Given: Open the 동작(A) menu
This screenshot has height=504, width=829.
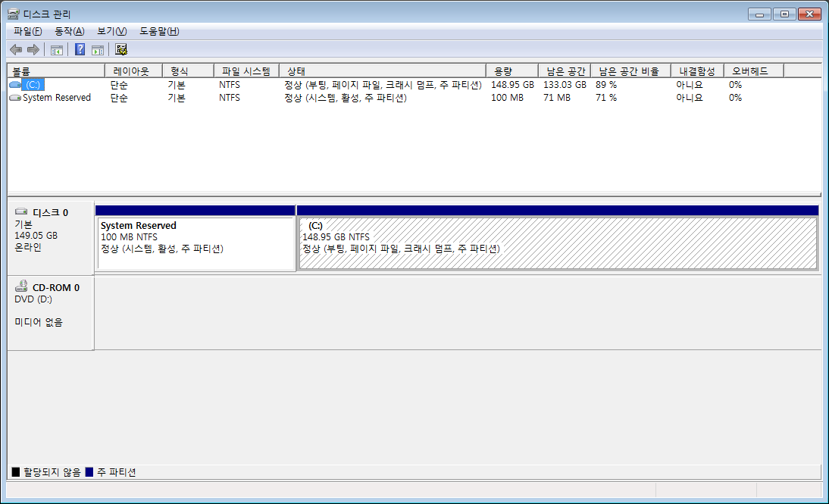Looking at the screenshot, I should coord(69,31).
